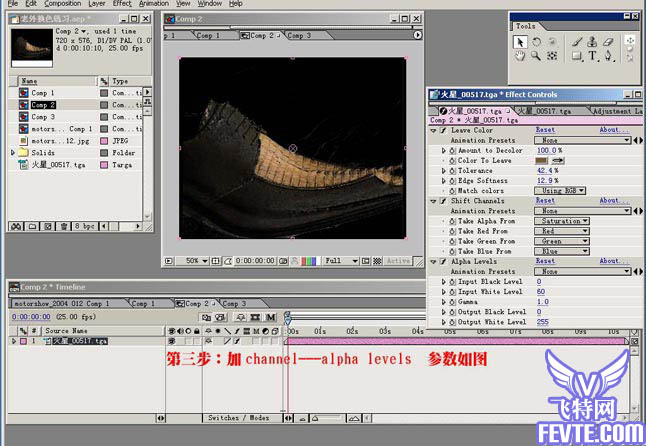This screenshot has width=646, height=446.
Task: Toggle Frame Blending timeline button
Action: (x=255, y=317)
